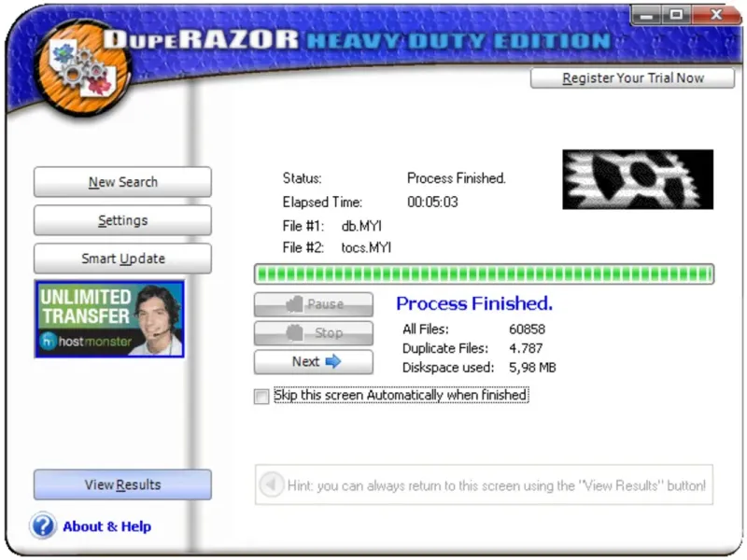
Task: Click the View Results hint text
Action: pyautogui.click(x=497, y=485)
